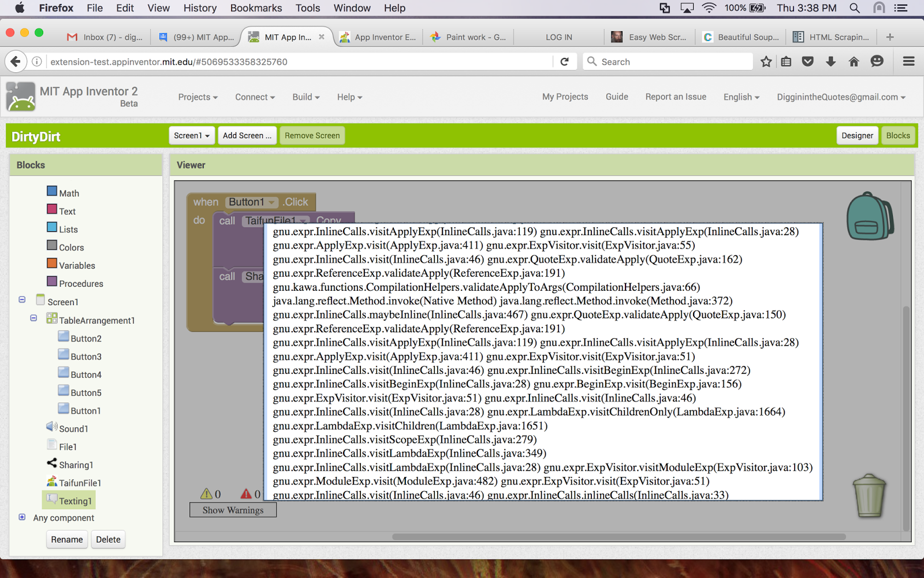Switch to the HTML Scraping tab
Screen dimensions: 924x578
click(832, 37)
